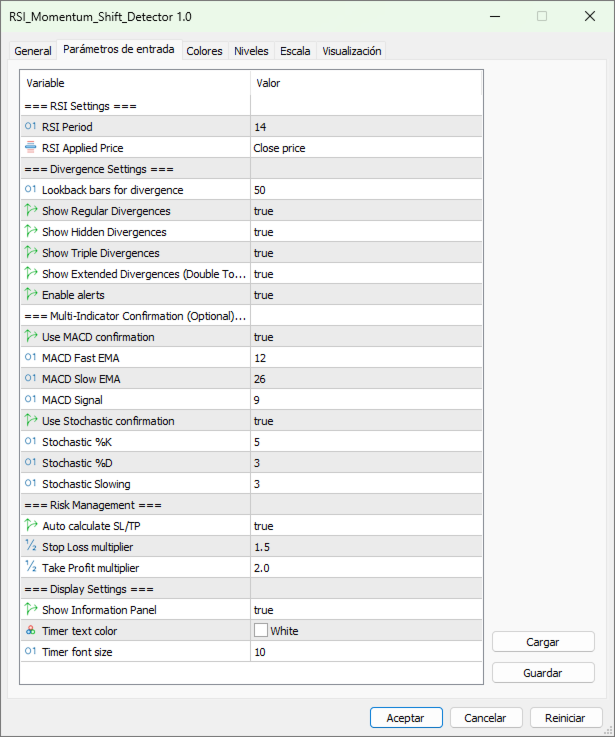This screenshot has width=615, height=737.
Task: Edit the Timer font size value 10
Action: coord(366,652)
